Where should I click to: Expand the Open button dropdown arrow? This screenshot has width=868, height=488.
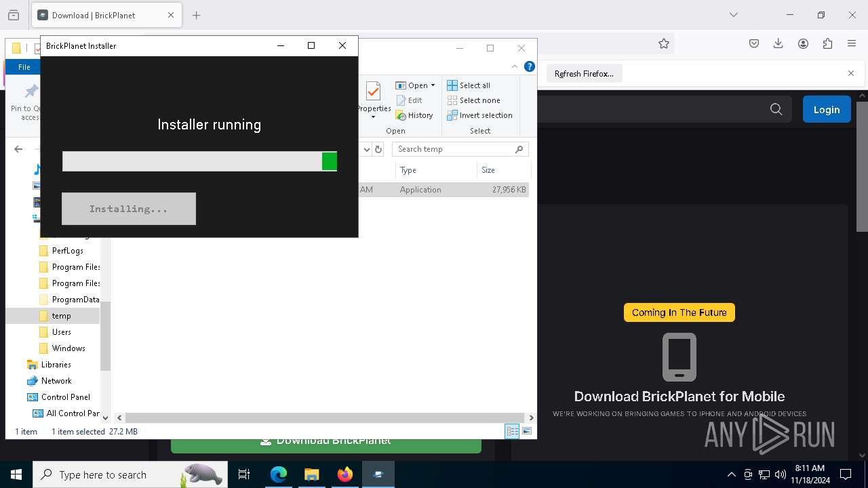(433, 85)
